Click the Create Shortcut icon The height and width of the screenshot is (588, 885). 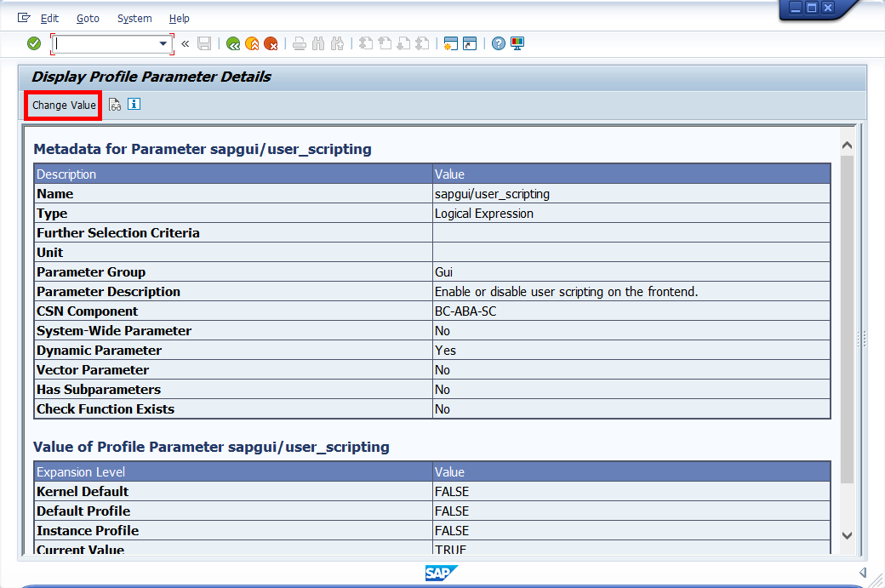(470, 43)
